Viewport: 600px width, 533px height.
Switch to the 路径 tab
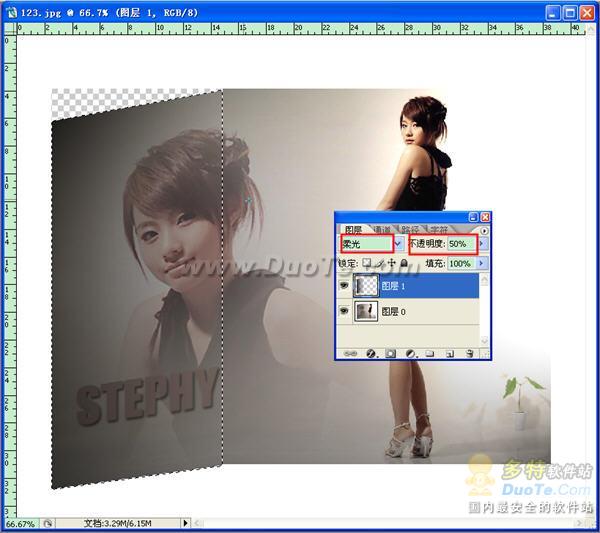pos(410,230)
